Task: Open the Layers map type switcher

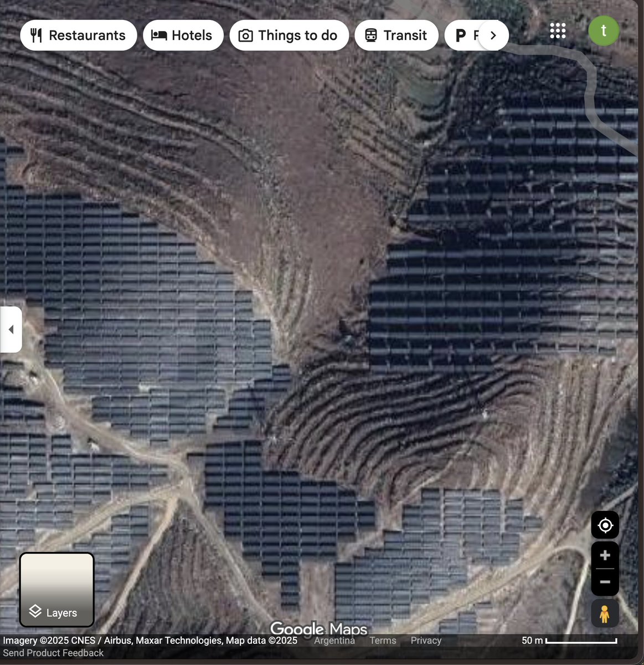Action: pos(57,590)
